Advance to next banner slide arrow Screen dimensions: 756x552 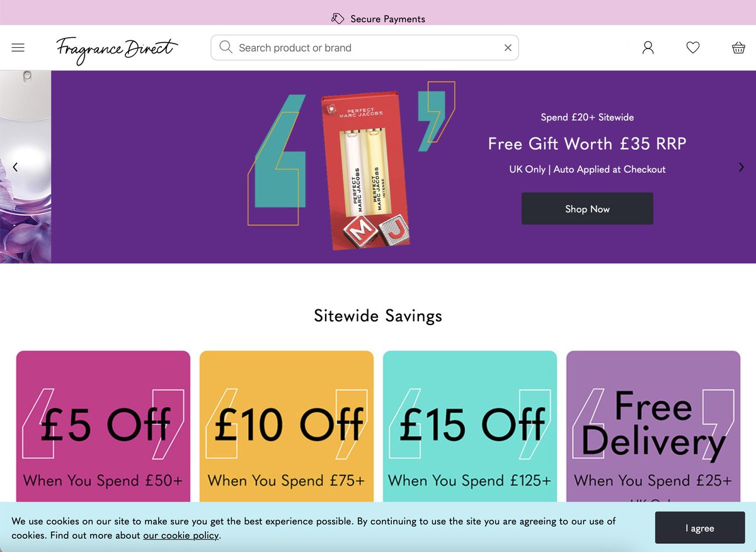pos(741,167)
